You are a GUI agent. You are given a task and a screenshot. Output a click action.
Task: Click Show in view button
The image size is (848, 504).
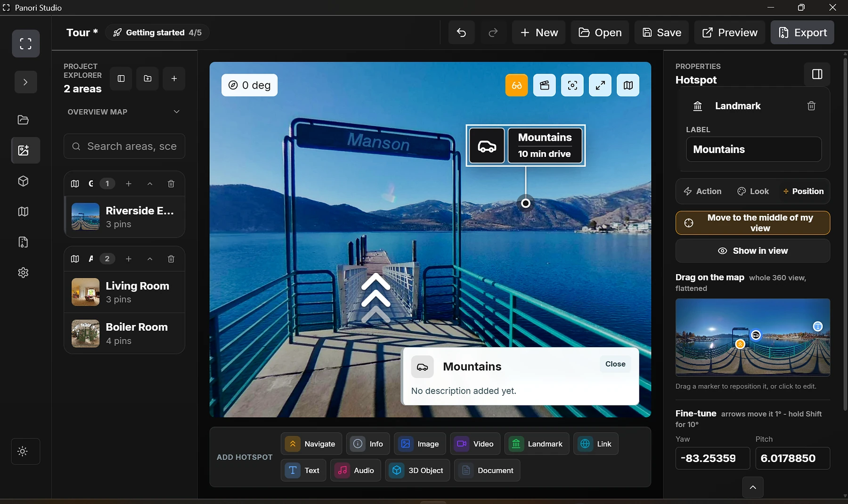(x=753, y=251)
